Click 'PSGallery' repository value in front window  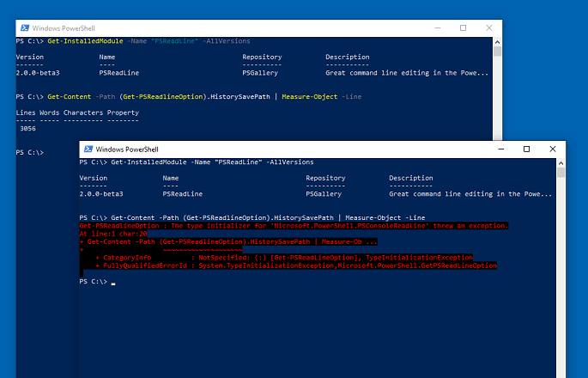point(324,194)
